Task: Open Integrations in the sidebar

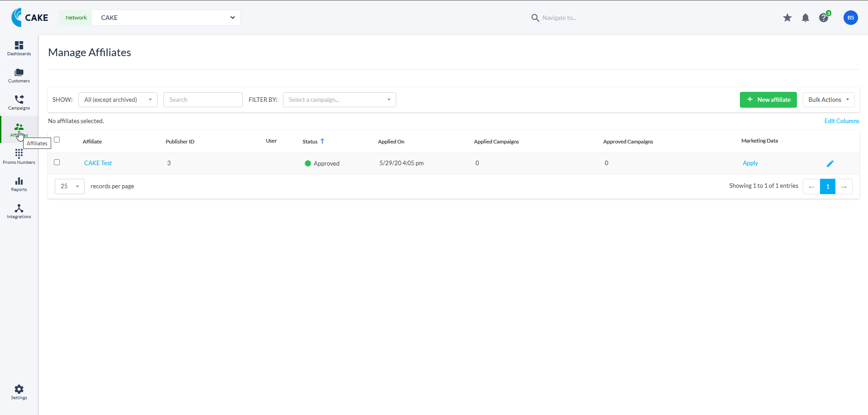Action: (x=19, y=211)
